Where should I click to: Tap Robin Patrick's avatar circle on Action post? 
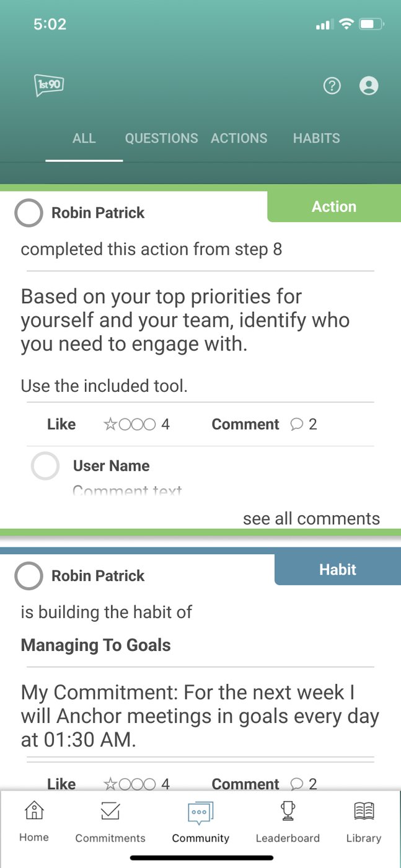pyautogui.click(x=29, y=213)
